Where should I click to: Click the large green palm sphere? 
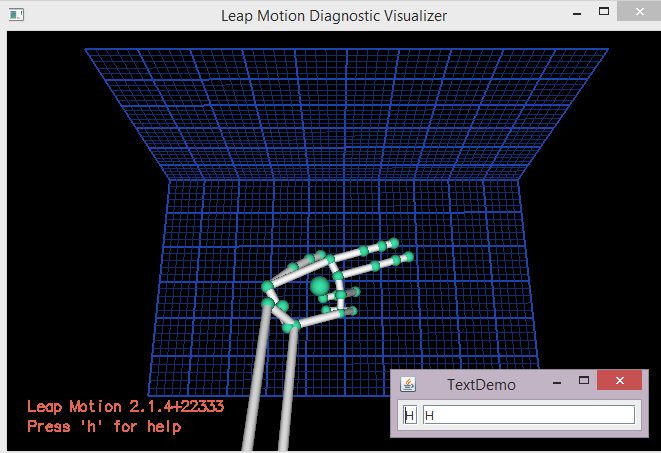tap(320, 287)
